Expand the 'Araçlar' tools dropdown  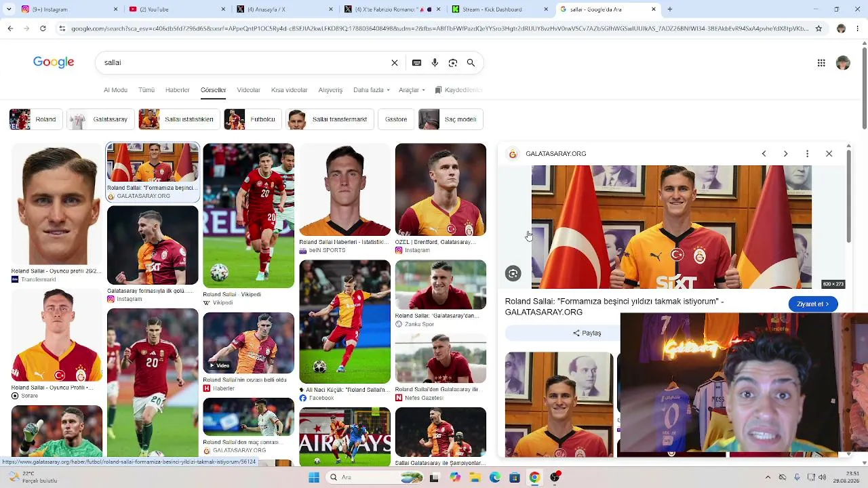tap(412, 90)
